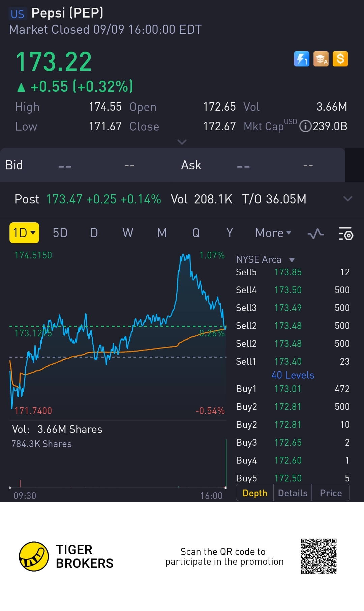Viewport: 364px width, 611px height.
Task: Switch to the W weekly chart tab
Action: [x=128, y=233]
